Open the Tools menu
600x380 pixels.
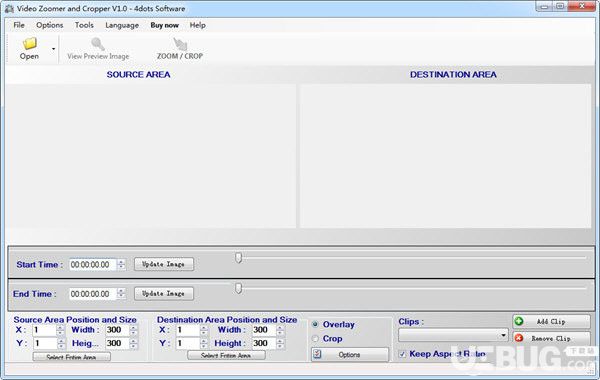(x=84, y=25)
